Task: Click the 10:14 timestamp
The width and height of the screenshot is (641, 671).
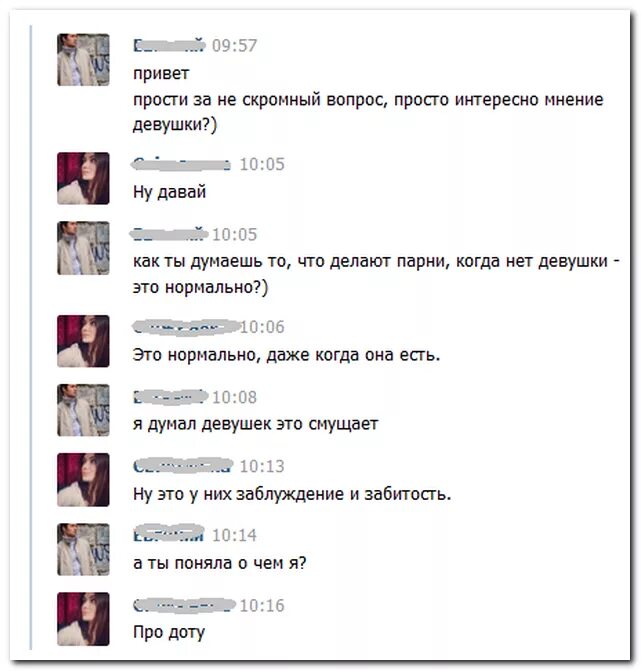Action: tap(234, 535)
